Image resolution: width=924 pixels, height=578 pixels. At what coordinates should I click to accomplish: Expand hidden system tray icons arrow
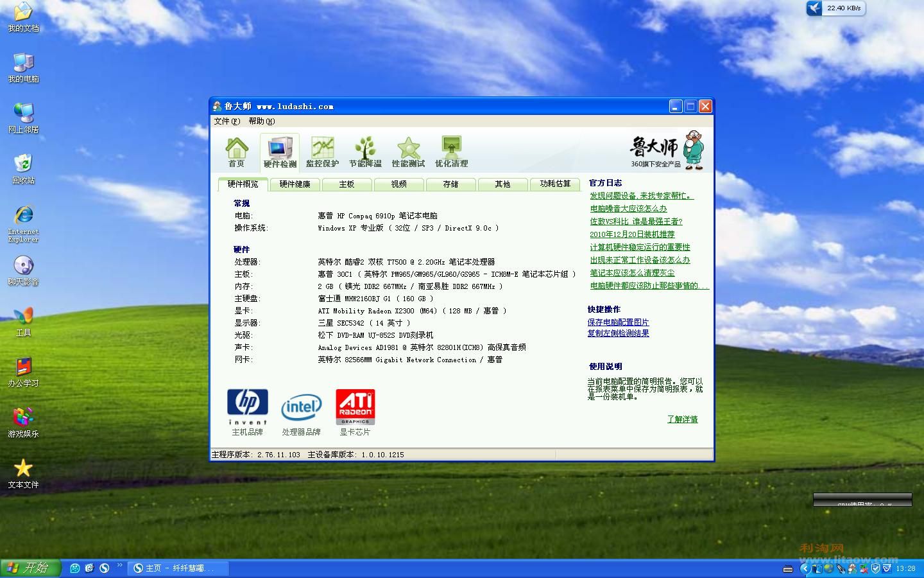click(x=804, y=568)
